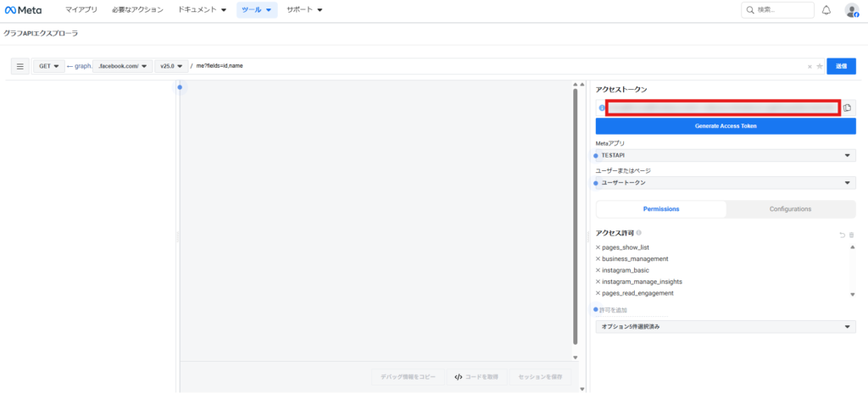Click the undo arrow in アクセス許可
Image resolution: width=868 pixels, height=399 pixels.
pos(842,234)
